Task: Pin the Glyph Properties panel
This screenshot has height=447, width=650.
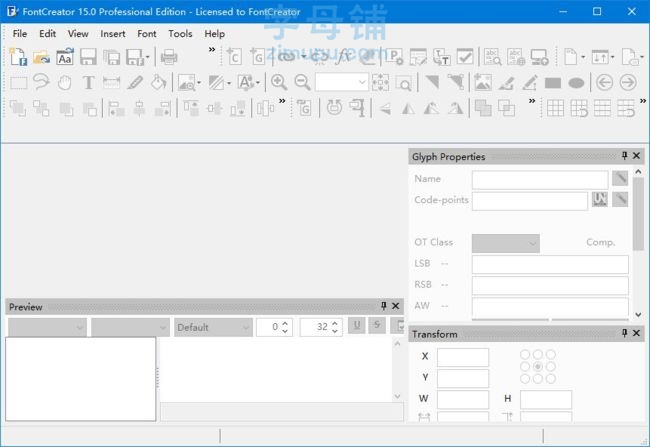Action: pos(624,155)
